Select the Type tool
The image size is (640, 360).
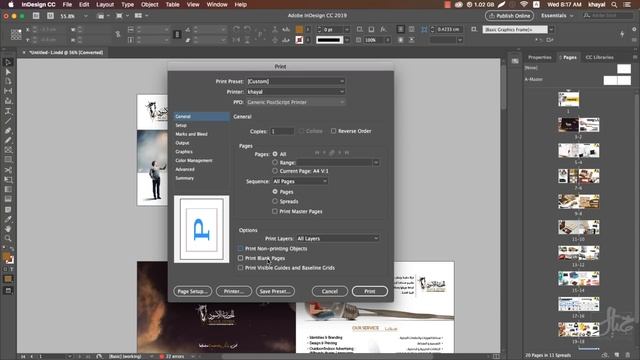[x=8, y=111]
